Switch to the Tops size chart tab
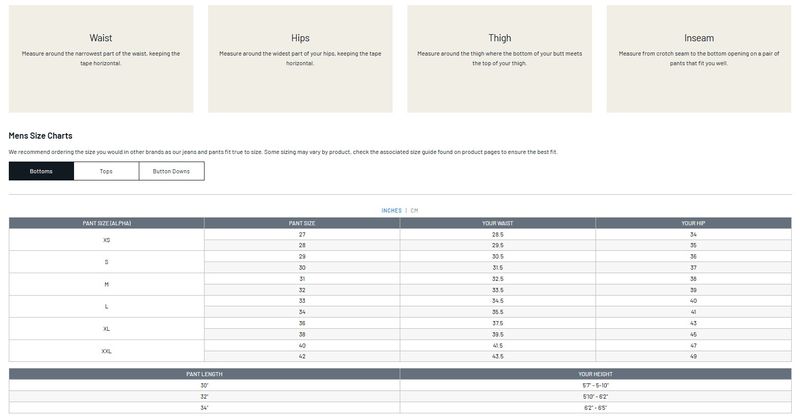Viewport: 800px width, 420px height. (x=106, y=171)
